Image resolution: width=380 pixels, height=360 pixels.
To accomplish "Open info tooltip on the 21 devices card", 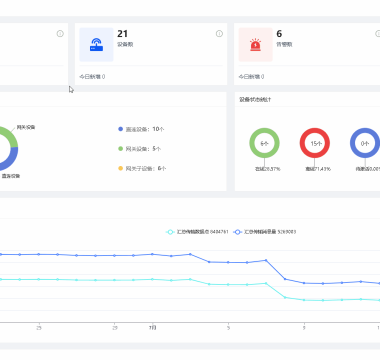I will click(x=219, y=33).
